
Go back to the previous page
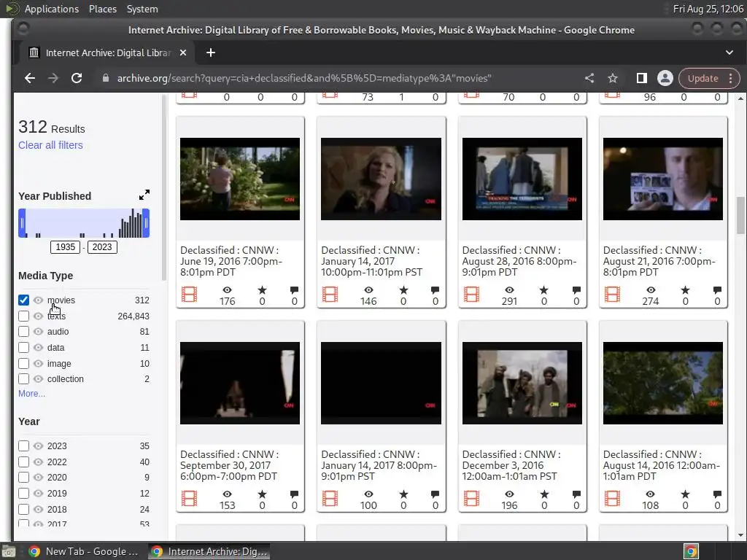[29, 78]
